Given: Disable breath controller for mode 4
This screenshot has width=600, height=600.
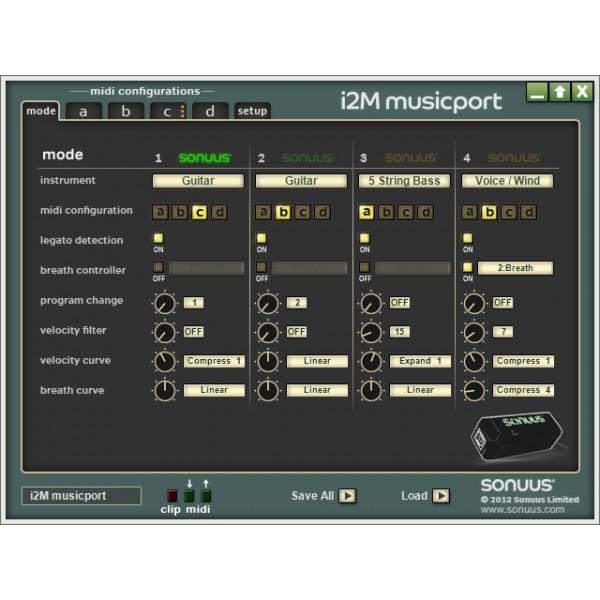Looking at the screenshot, I should point(468,267).
